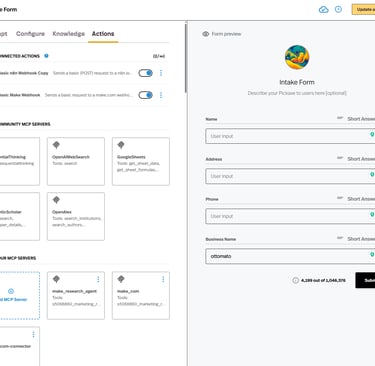Click the Short Answer icon for Business Name
Viewport: 375px width, 366px height.
coord(340,238)
